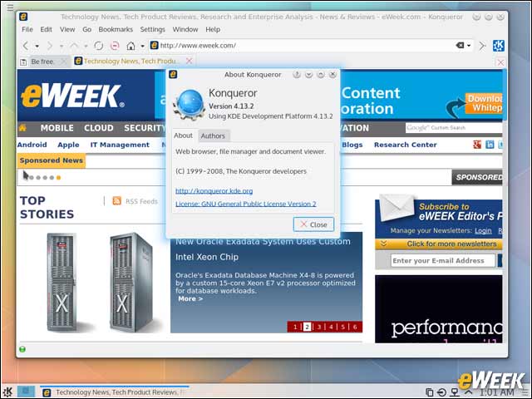Image resolution: width=532 pixels, height=399 pixels.
Task: Go to story slide 4 in pager
Action: coord(331,327)
